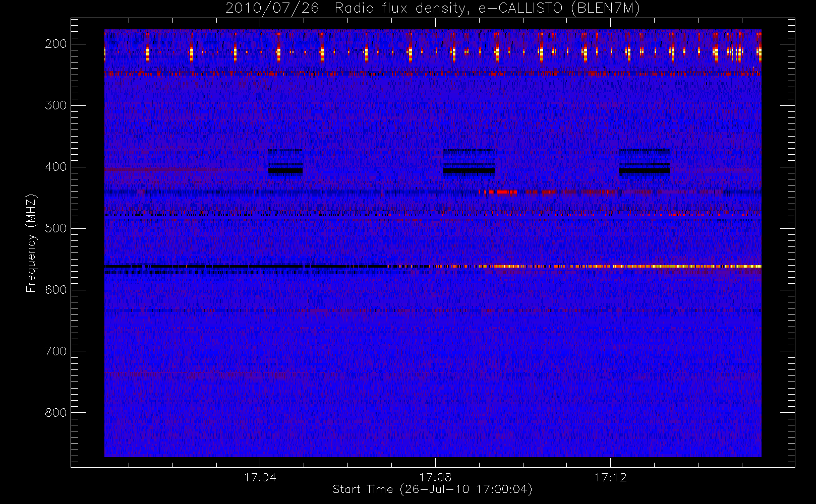
Task: Click the black dropout block near 17:08
Action: [x=469, y=171]
